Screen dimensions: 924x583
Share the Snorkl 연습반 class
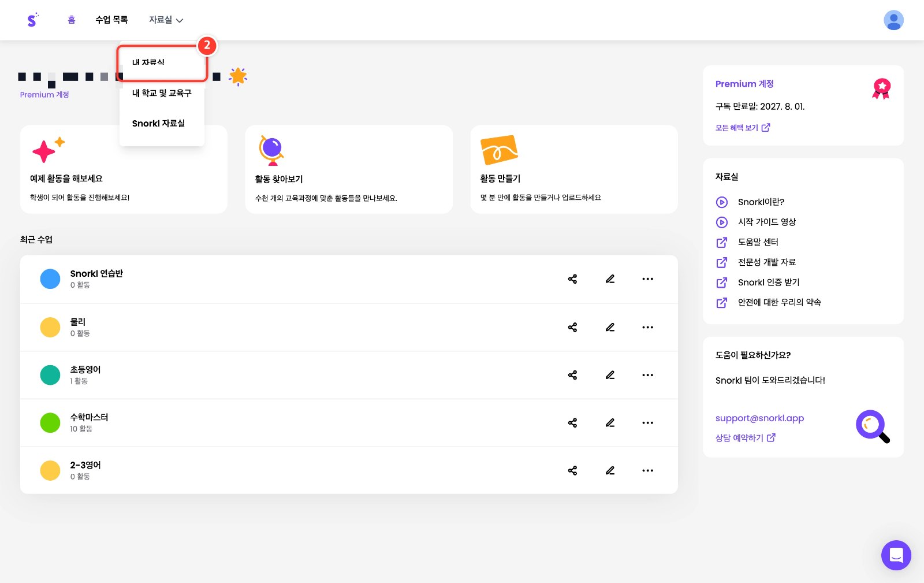572,279
